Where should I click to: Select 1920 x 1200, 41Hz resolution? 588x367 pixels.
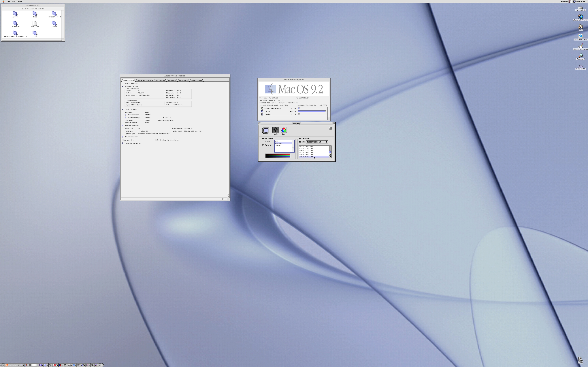[306, 153]
